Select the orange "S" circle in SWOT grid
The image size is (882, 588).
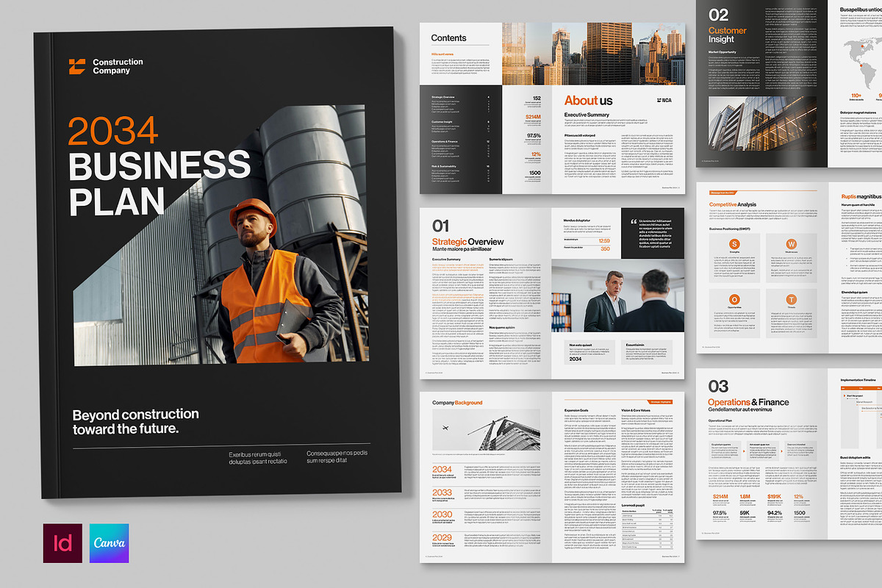pos(734,244)
